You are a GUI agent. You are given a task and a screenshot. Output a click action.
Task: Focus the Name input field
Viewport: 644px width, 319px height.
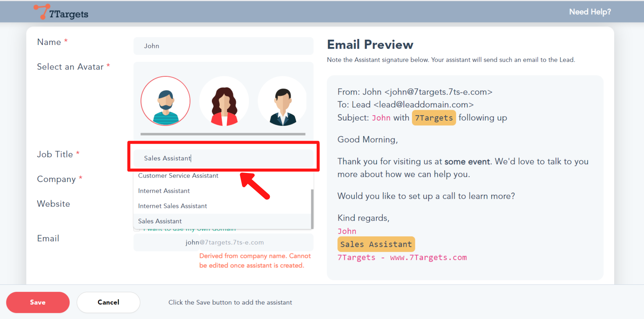223,46
